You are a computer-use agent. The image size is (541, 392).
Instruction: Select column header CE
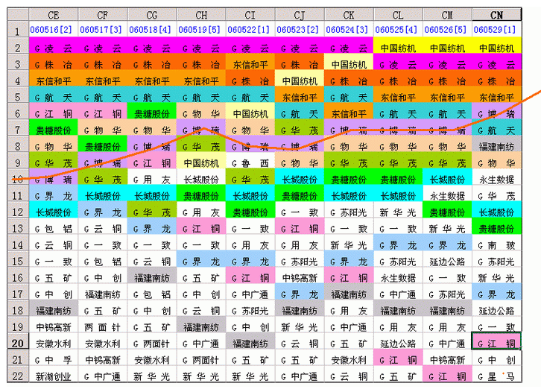tap(54, 15)
